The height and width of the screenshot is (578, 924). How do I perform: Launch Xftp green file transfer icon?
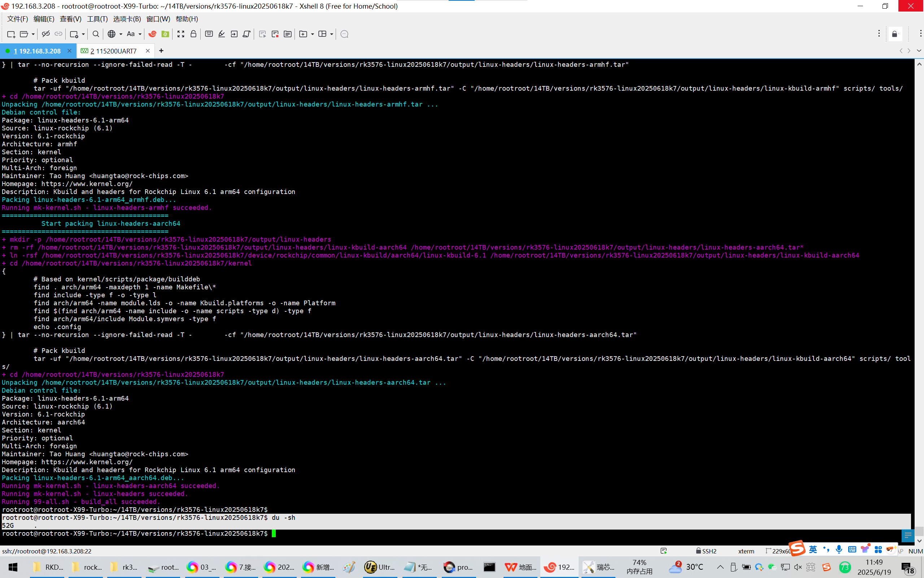click(165, 34)
